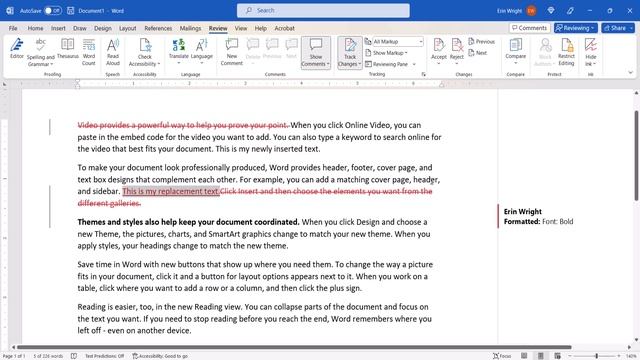This screenshot has height=360, width=640.
Task: Expand Show Markup menu
Action: [386, 53]
